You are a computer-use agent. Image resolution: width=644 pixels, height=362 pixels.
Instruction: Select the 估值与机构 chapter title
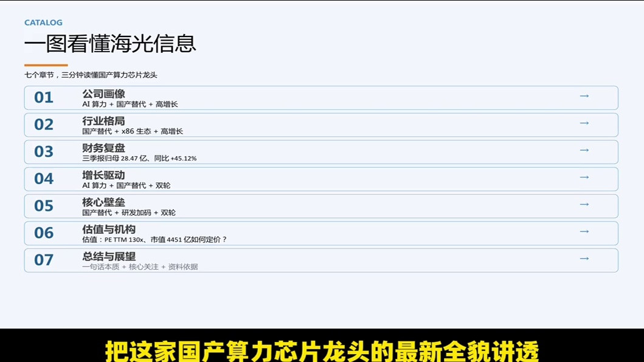pyautogui.click(x=109, y=230)
